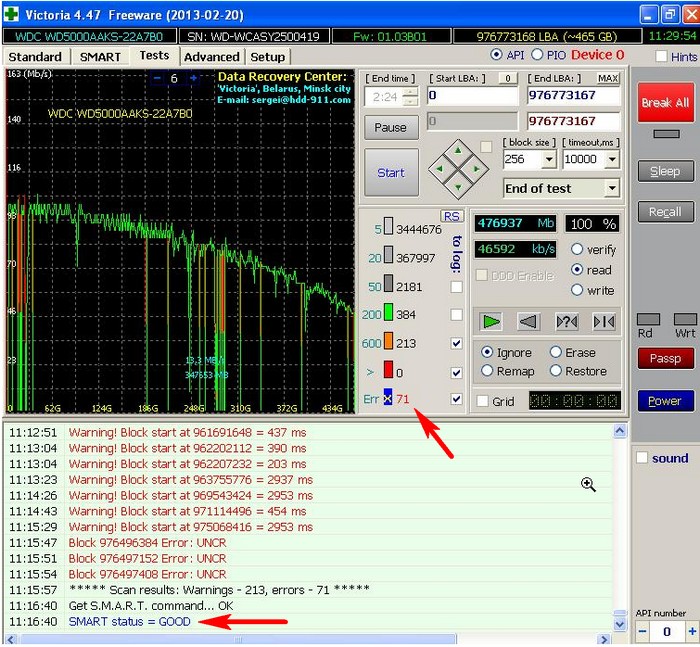Open the Advanced tab
Viewport: 700px width, 647px height.
[x=212, y=57]
